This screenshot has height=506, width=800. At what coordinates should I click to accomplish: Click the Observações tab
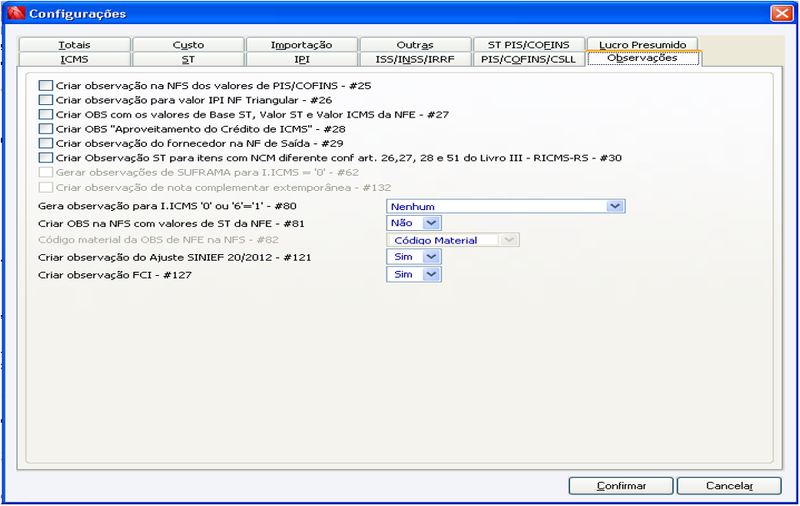click(x=643, y=58)
